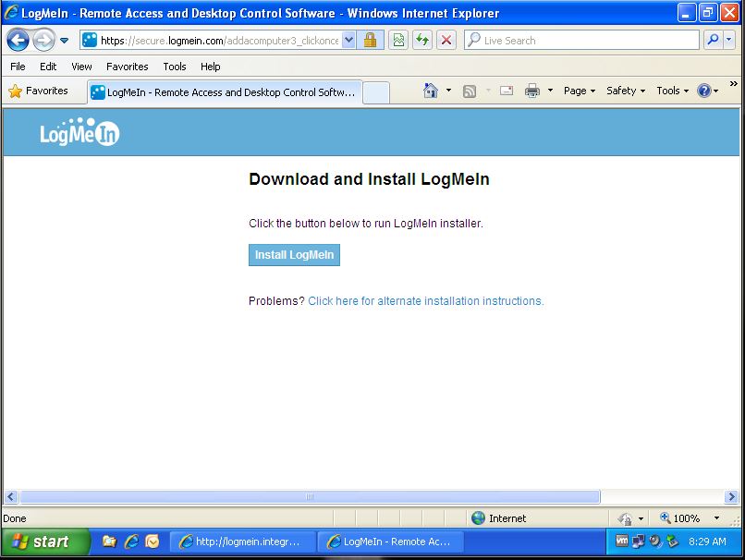Click the Live Search magnifier button

tap(713, 41)
